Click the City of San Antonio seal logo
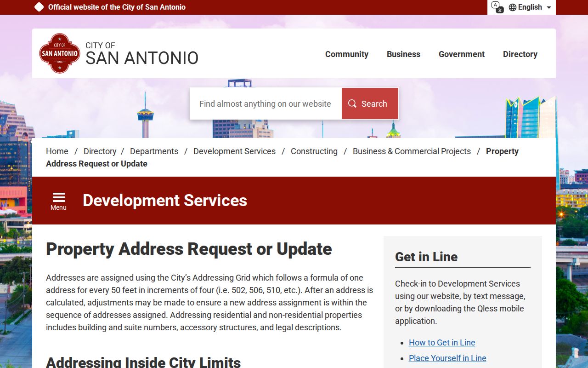This screenshot has width=588, height=368. pyautogui.click(x=60, y=53)
